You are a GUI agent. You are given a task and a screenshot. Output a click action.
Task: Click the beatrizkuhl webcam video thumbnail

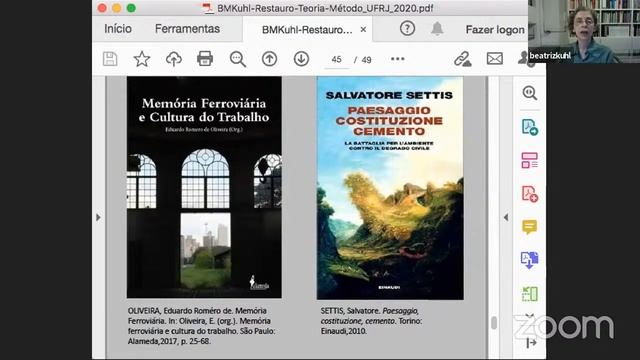pos(584,31)
